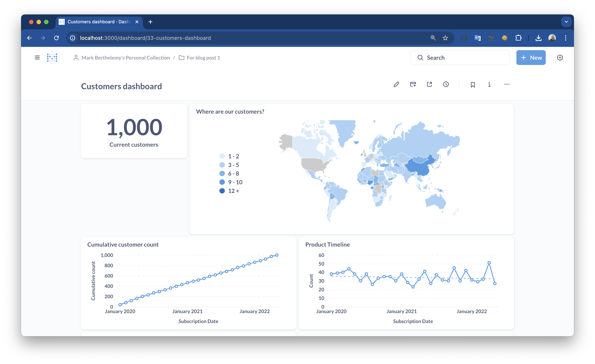The height and width of the screenshot is (364, 595).
Task: Click the last point of cumulative line
Action: click(x=277, y=255)
